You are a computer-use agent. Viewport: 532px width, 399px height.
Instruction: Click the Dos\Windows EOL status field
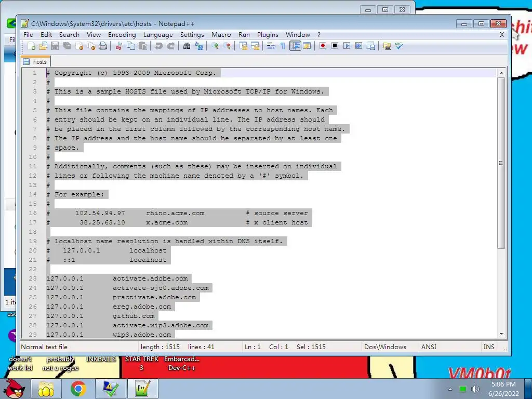coord(385,347)
